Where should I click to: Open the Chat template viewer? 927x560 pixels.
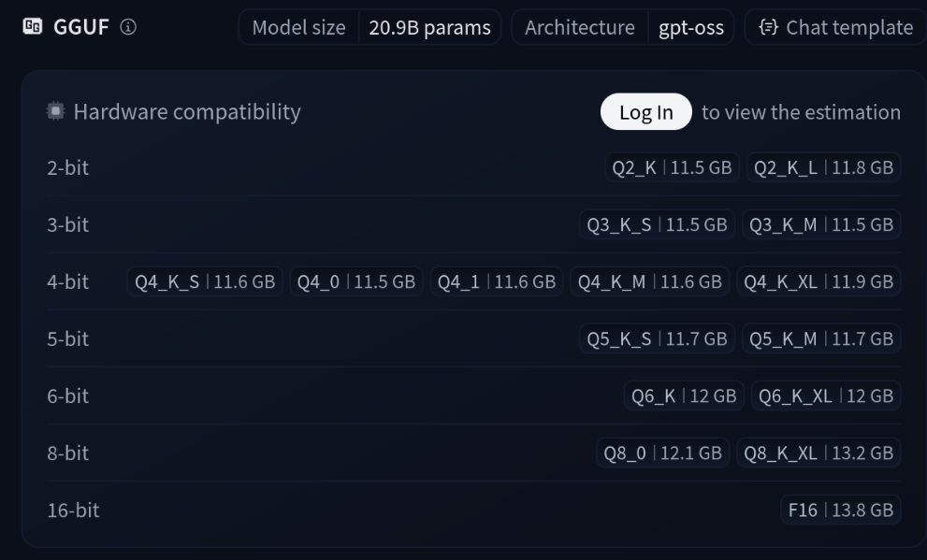pos(829,27)
